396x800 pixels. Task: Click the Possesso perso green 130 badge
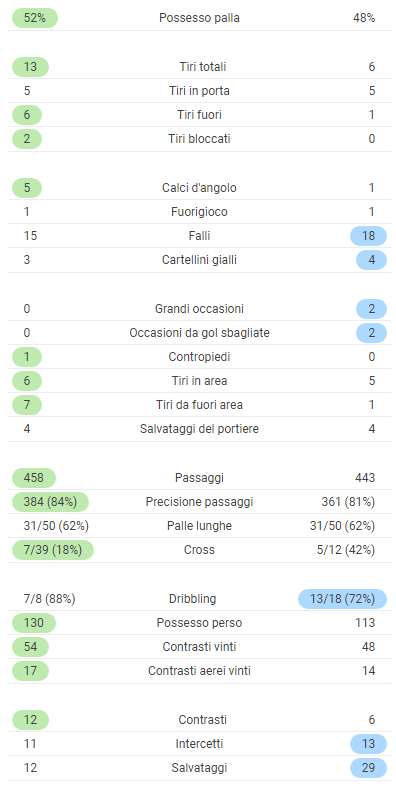point(34,622)
